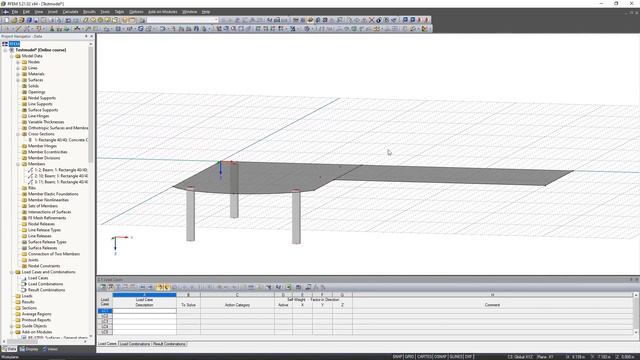
Task: Select Openings in the navigator tree
Action: coord(36,92)
